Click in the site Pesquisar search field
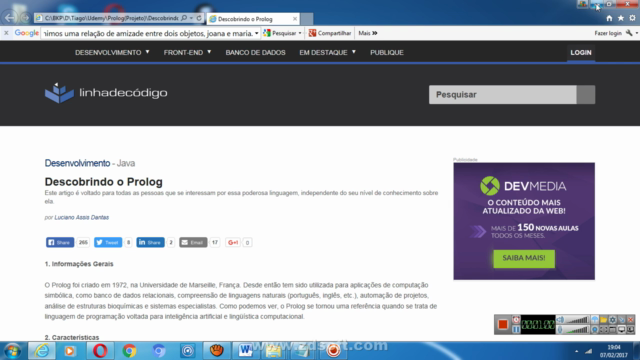Screen dimensions: 640x360 point(503,95)
